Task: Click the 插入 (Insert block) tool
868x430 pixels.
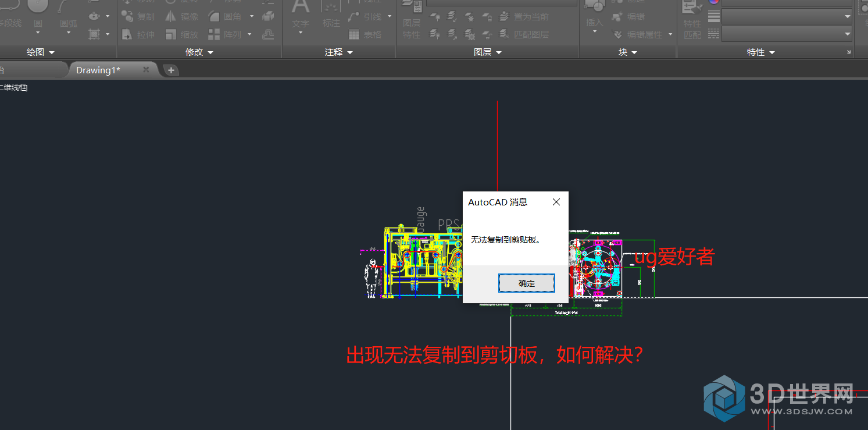Action: (x=594, y=15)
